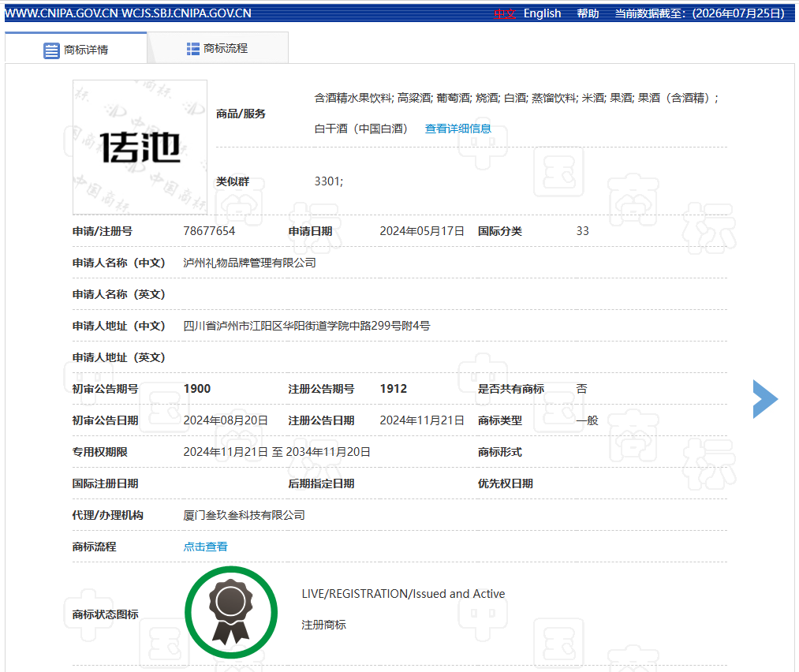Image resolution: width=799 pixels, height=672 pixels.
Task: Select agency 厦门叁玖叁科技有限公司
Action: click(x=244, y=516)
